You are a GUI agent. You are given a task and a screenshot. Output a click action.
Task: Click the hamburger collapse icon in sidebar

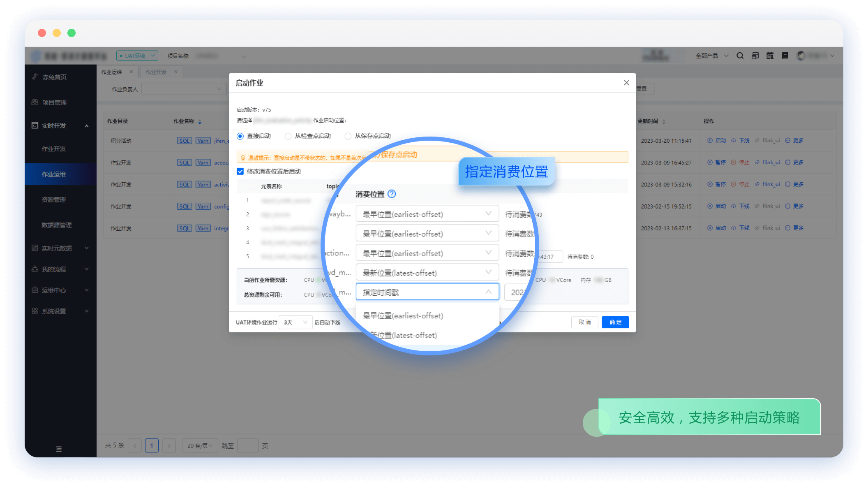click(59, 449)
